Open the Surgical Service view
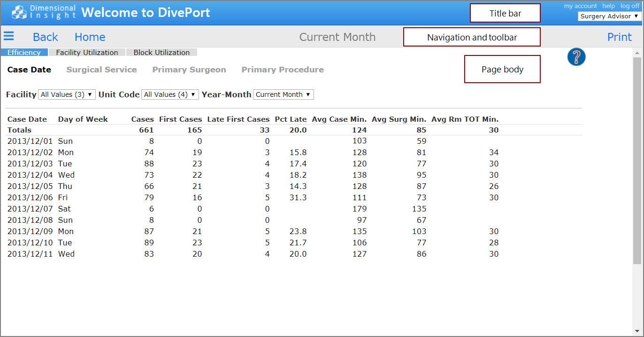The image size is (644, 337). click(101, 70)
